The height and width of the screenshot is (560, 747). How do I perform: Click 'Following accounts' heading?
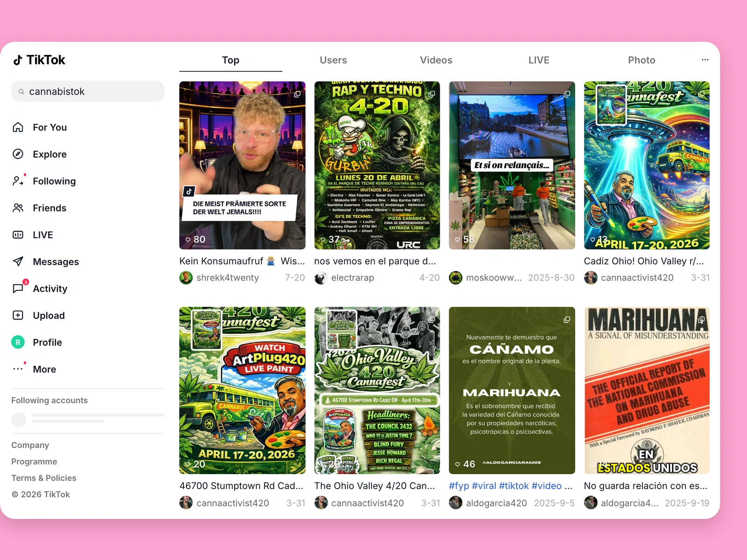(49, 400)
